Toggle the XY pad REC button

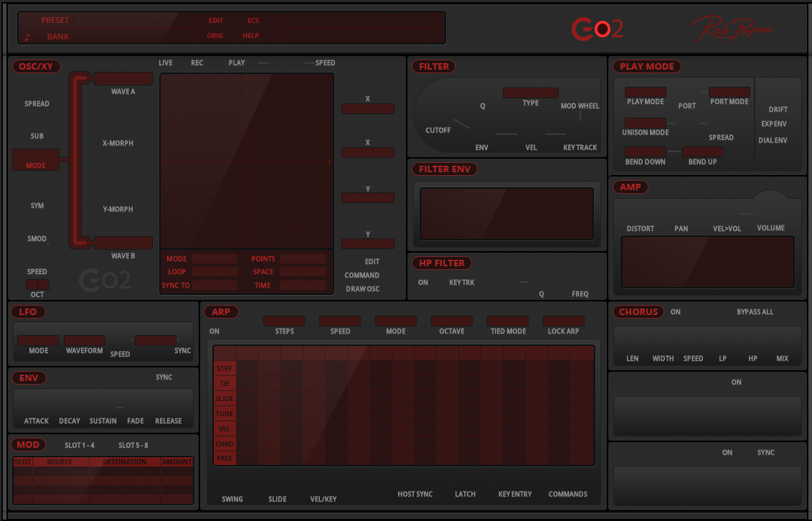(x=197, y=62)
